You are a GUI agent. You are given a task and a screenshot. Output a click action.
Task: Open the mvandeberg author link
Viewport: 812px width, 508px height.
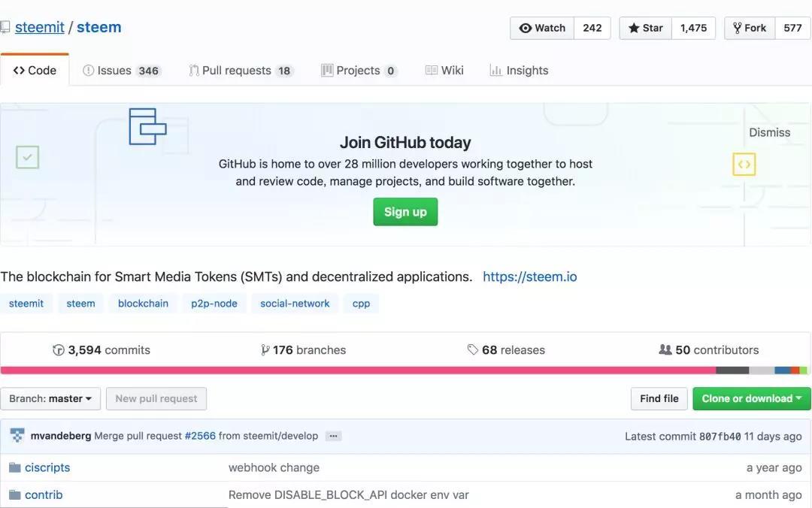pyautogui.click(x=61, y=436)
